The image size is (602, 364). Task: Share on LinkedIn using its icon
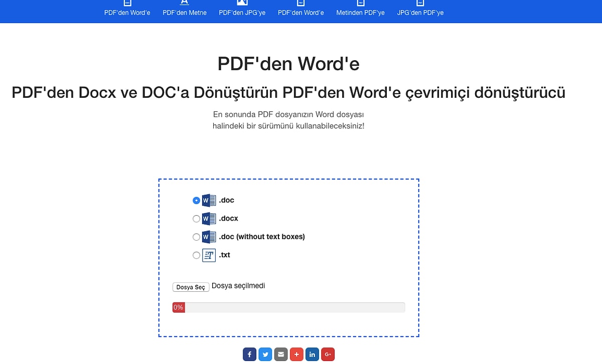click(312, 354)
